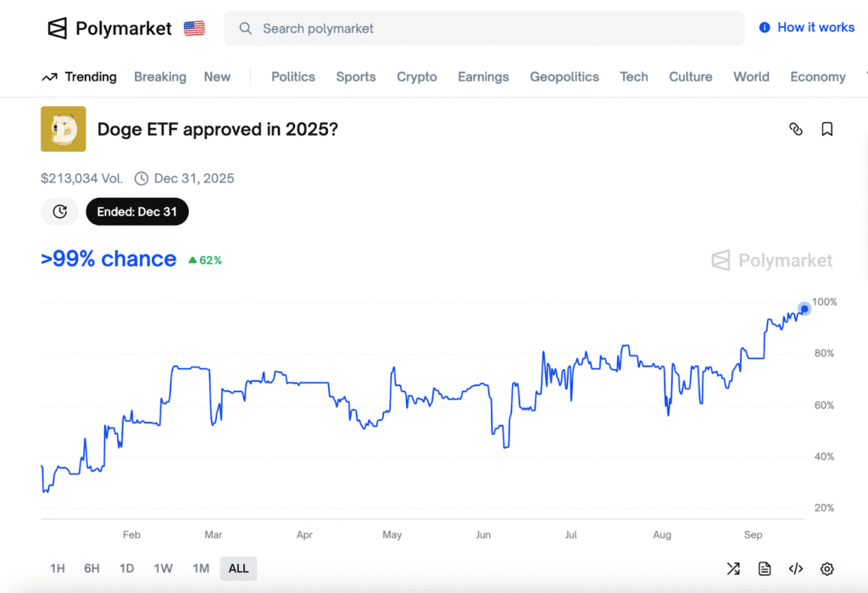Open the embed code icon

tap(796, 568)
